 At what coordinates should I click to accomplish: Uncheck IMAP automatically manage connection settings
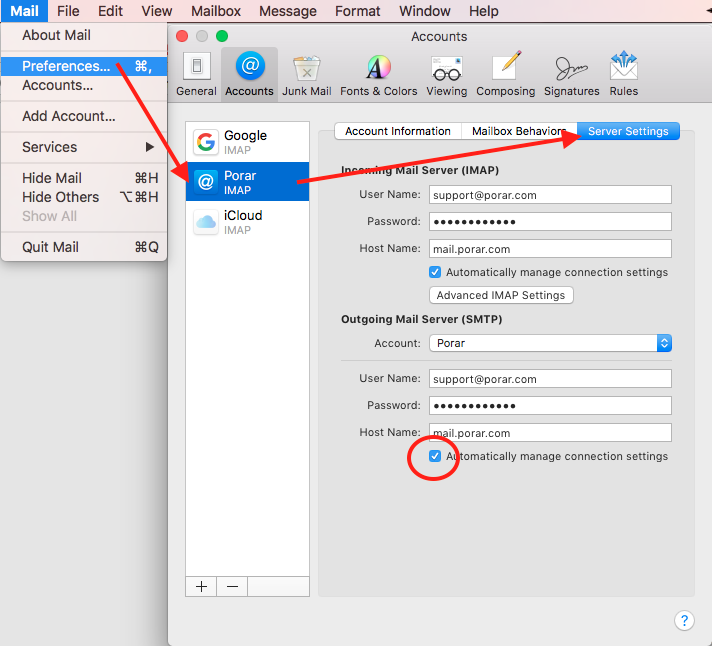(435, 272)
